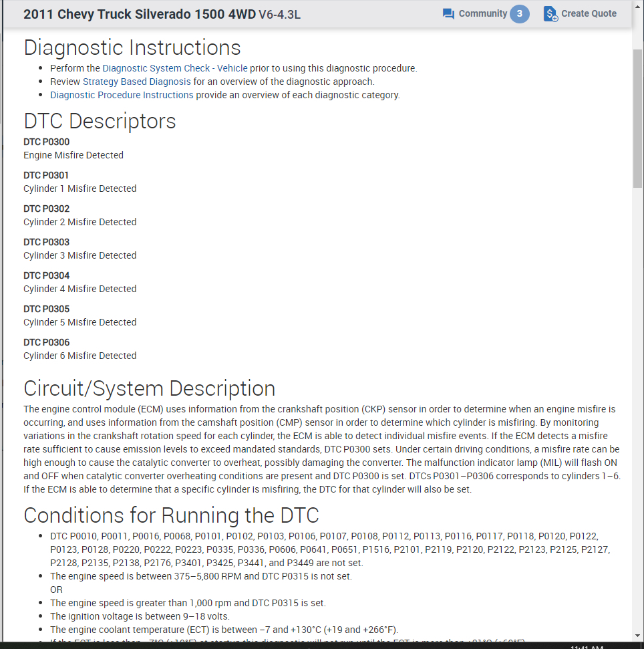The image size is (644, 649).
Task: Click the DTC Descriptors heading
Action: [100, 121]
